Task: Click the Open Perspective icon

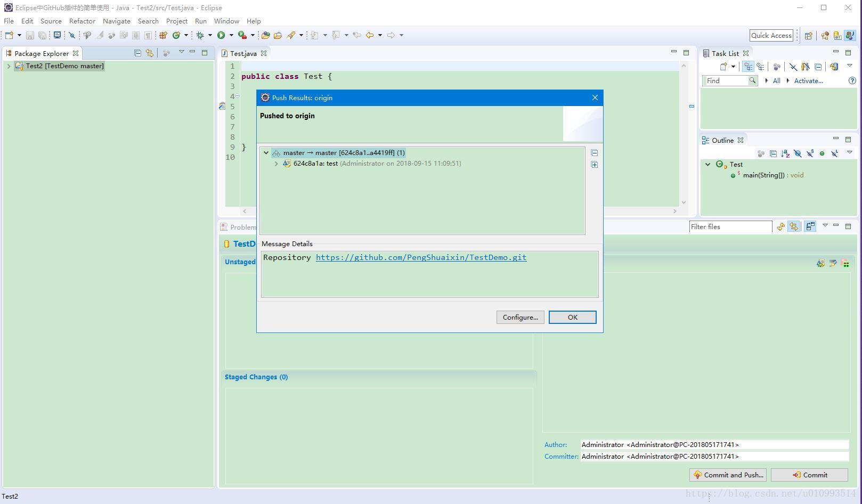Action: (x=809, y=36)
